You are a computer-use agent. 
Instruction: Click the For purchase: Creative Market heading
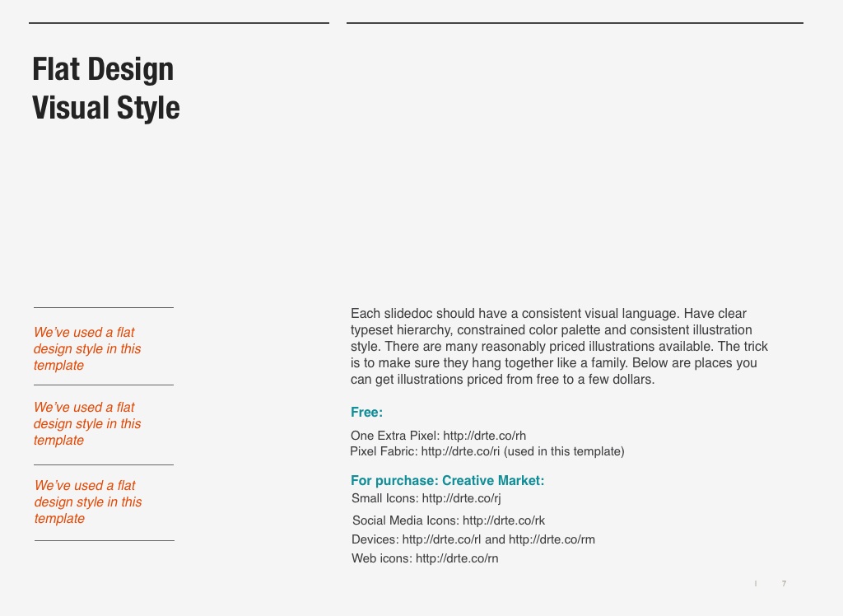tap(447, 480)
